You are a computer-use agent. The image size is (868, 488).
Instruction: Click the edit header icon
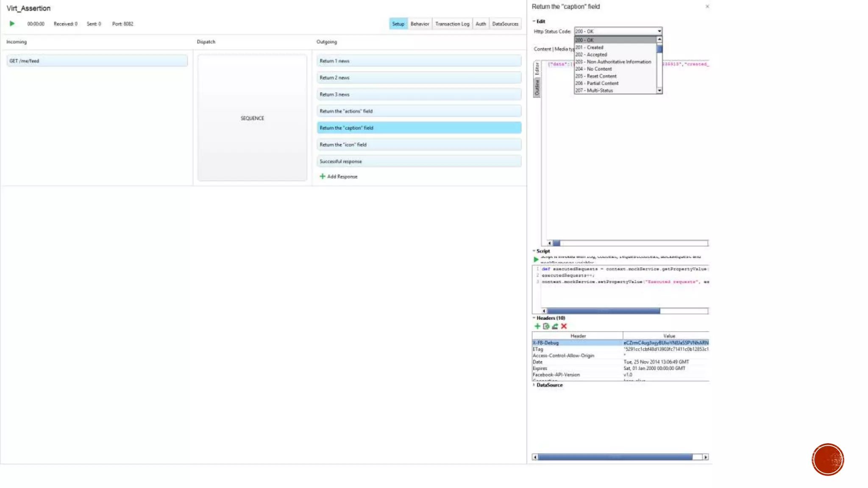pyautogui.click(x=555, y=326)
